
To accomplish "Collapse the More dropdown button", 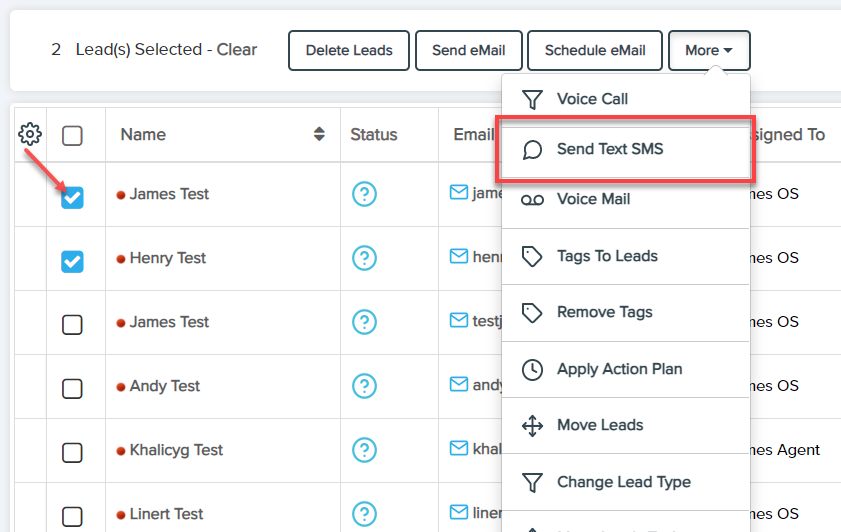I will click(709, 51).
